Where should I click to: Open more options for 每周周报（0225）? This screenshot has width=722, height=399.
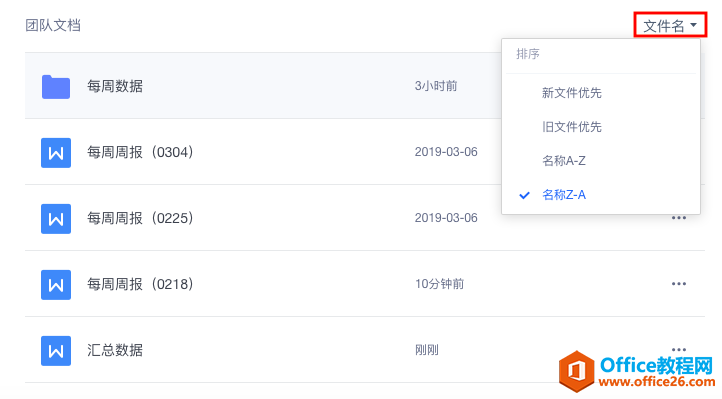tap(679, 218)
